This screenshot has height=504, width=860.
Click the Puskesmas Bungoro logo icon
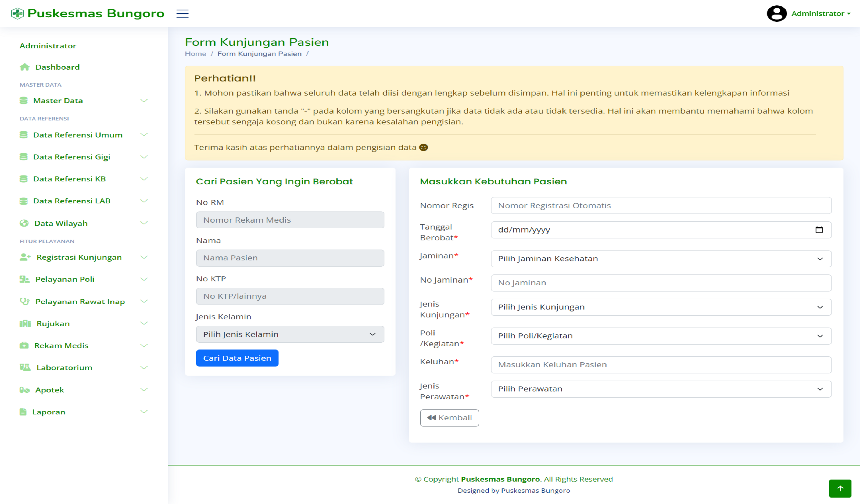click(x=17, y=14)
